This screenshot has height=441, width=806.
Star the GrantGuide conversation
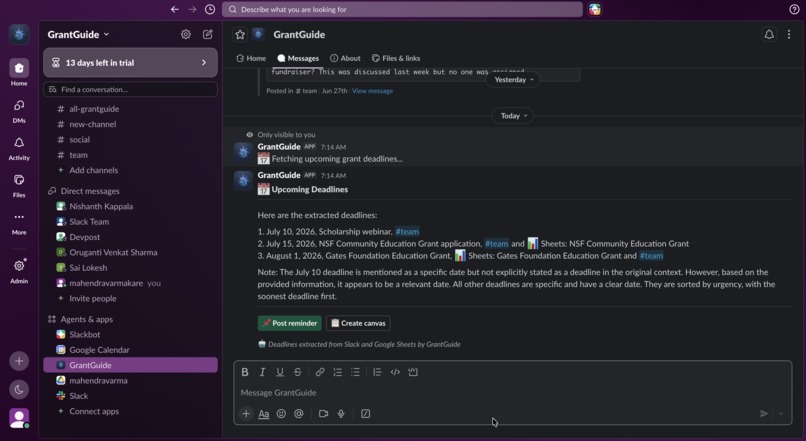coord(240,34)
